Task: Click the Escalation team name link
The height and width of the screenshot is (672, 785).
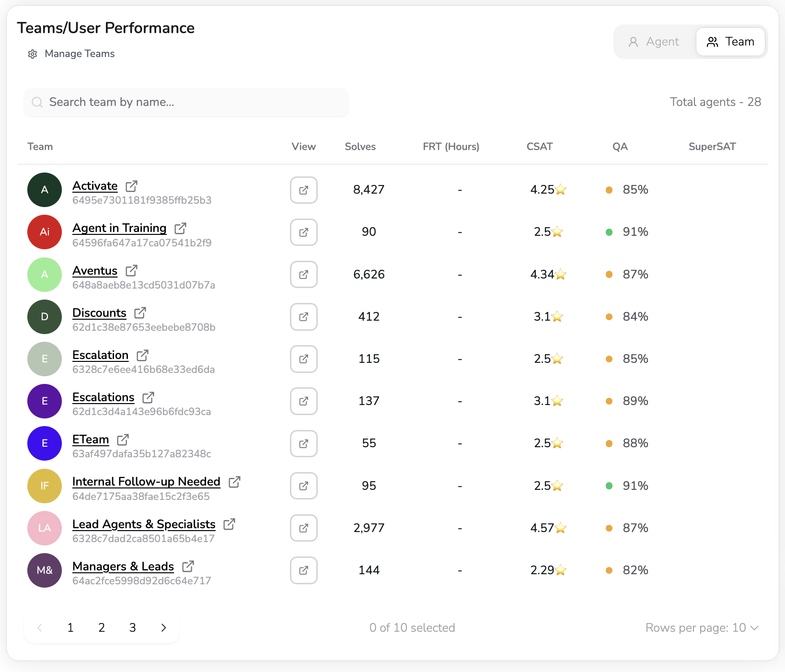Action: coord(100,355)
